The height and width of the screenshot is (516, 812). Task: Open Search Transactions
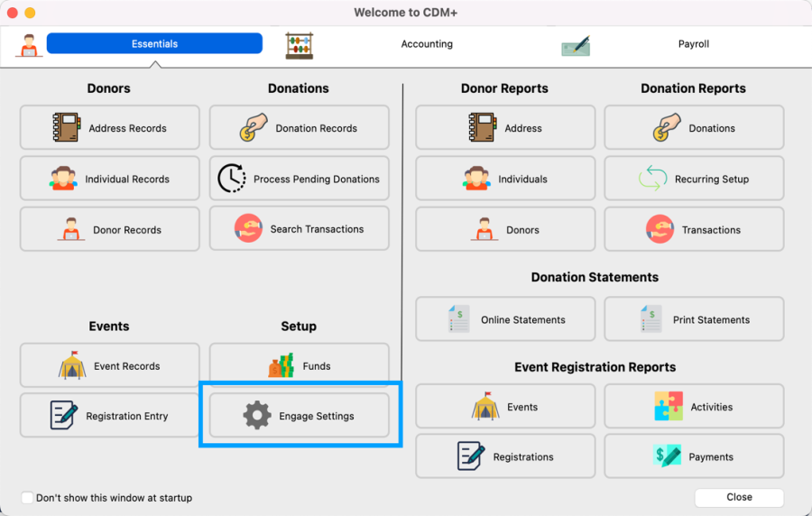[x=299, y=229]
